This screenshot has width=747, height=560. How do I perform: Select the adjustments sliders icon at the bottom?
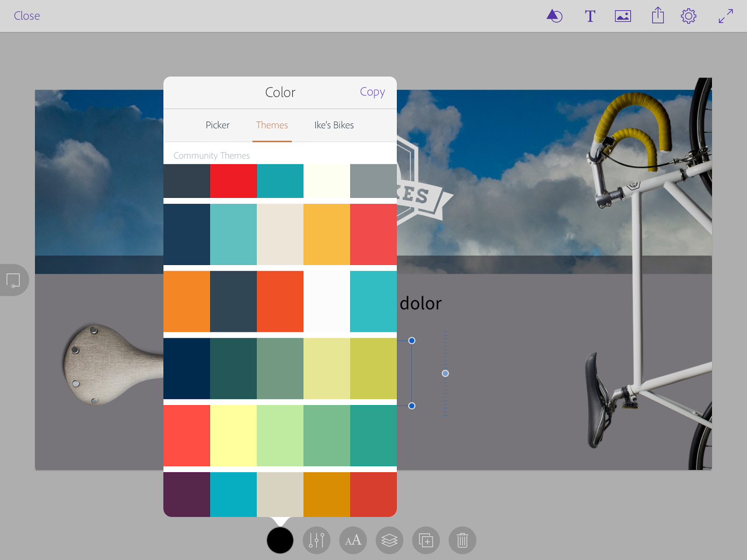[317, 540]
